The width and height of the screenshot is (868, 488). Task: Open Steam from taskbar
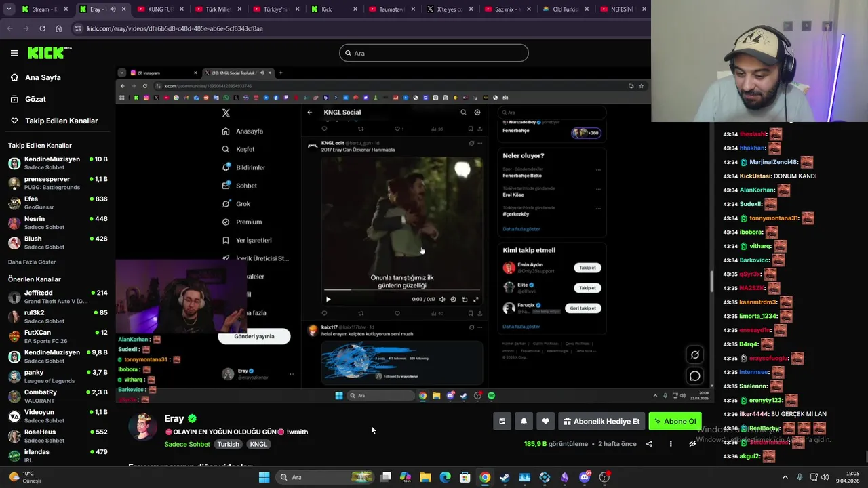pyautogui.click(x=505, y=477)
